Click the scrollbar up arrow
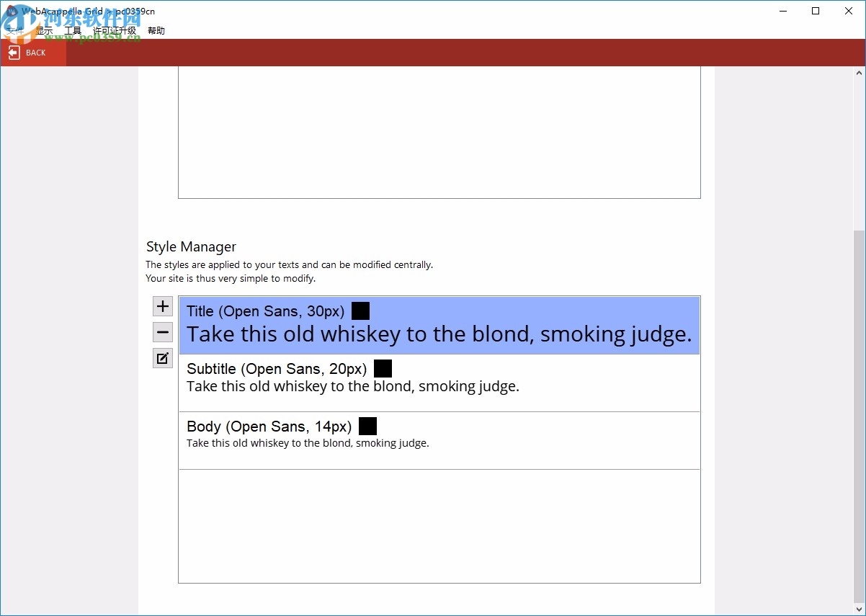Screen dimensions: 866x616 click(860, 73)
